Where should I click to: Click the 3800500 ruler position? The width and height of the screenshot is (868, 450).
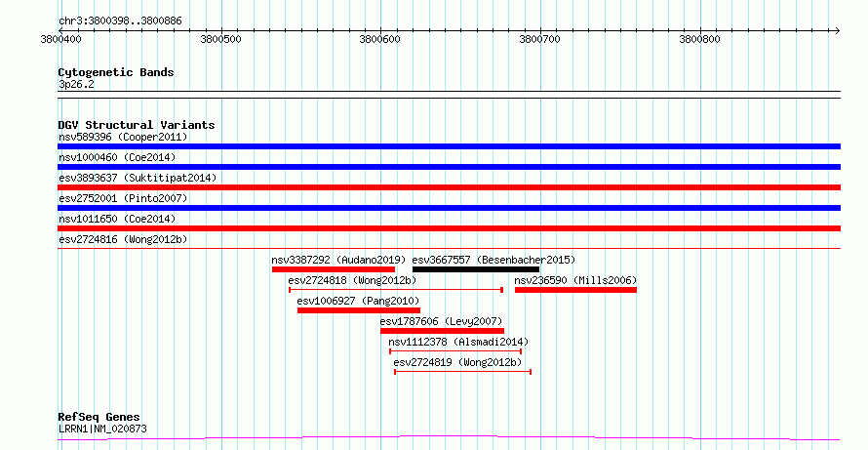pyautogui.click(x=220, y=39)
